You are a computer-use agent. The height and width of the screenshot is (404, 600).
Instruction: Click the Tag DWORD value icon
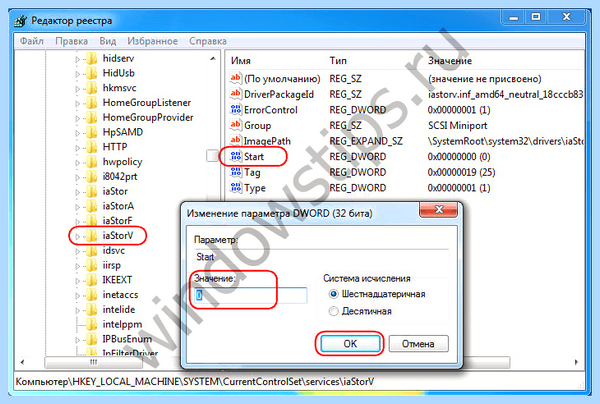click(x=236, y=172)
